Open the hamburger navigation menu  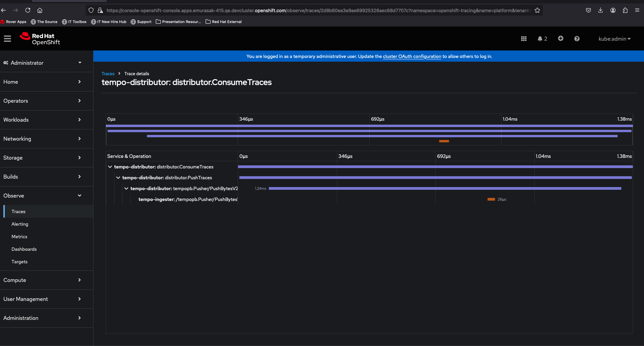pos(7,39)
